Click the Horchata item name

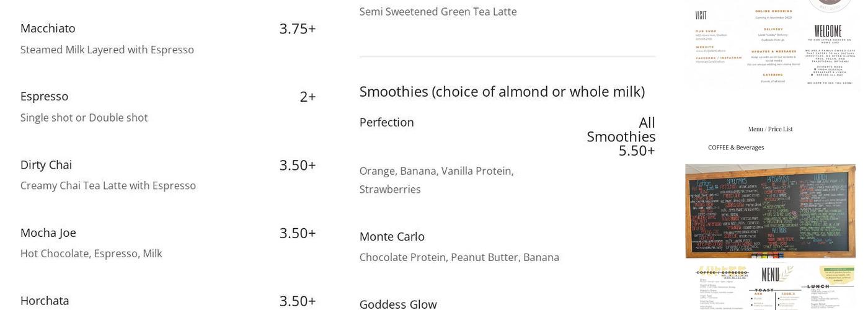(x=45, y=301)
